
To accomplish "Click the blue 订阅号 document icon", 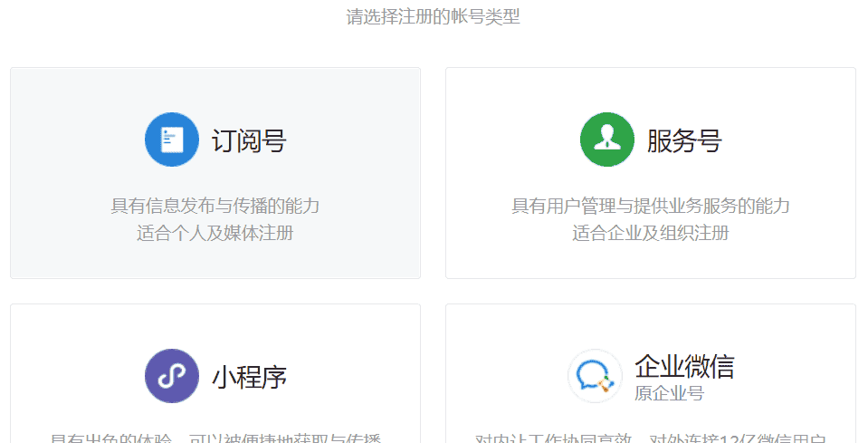I will 172,140.
